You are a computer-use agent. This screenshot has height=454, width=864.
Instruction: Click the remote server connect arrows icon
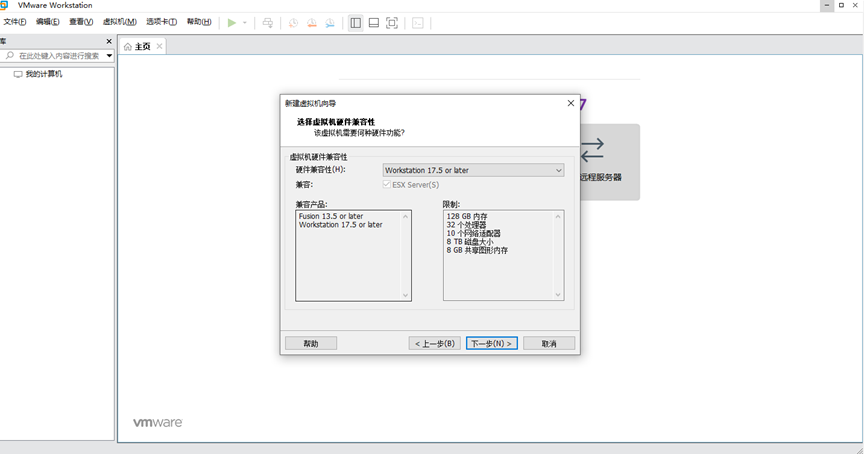point(592,150)
